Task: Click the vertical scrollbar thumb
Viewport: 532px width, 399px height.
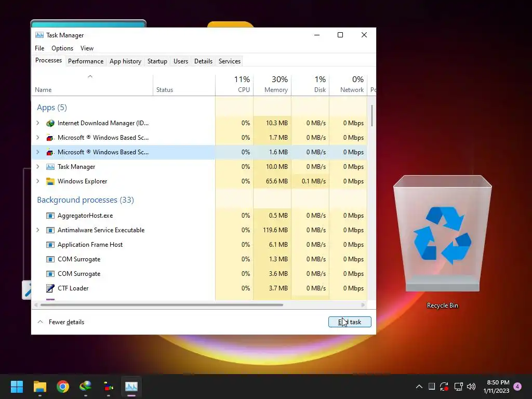Action: (x=372, y=116)
